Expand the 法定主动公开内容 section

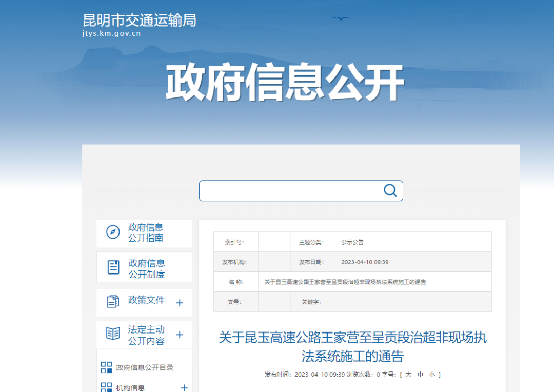(179, 335)
